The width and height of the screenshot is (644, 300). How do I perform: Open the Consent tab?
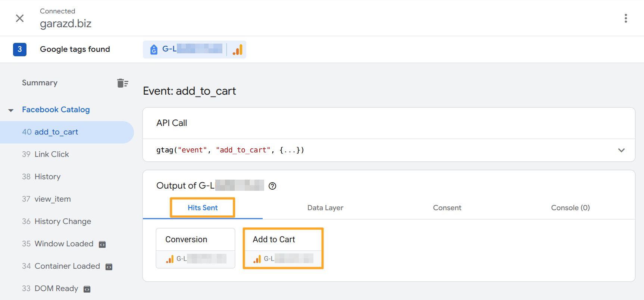447,208
